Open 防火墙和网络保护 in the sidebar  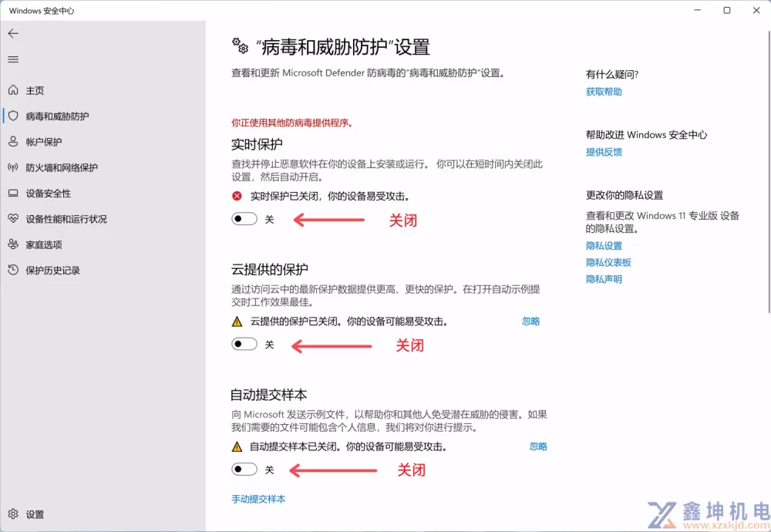click(103, 167)
